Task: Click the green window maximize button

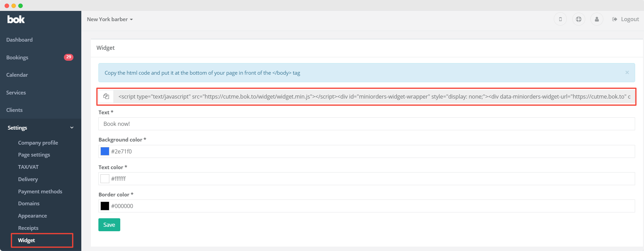Action: [20, 5]
